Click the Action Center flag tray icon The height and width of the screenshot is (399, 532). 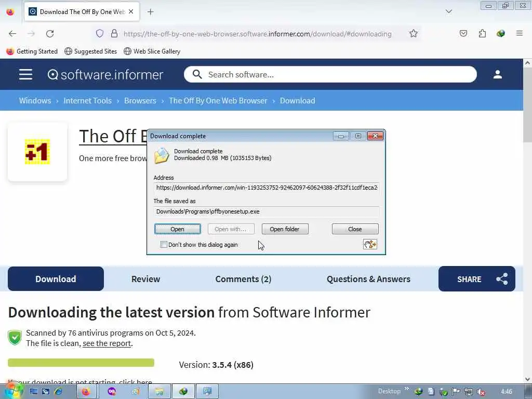pyautogui.click(x=456, y=392)
